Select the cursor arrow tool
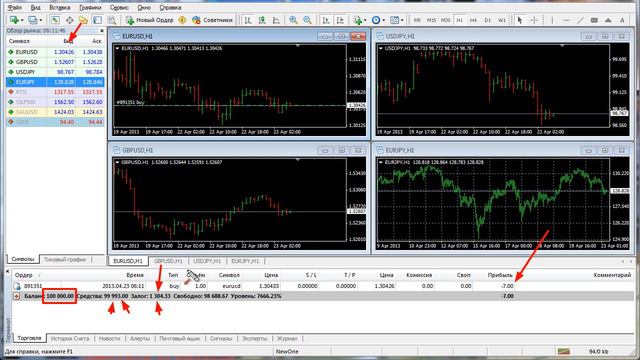 click(x=520, y=20)
